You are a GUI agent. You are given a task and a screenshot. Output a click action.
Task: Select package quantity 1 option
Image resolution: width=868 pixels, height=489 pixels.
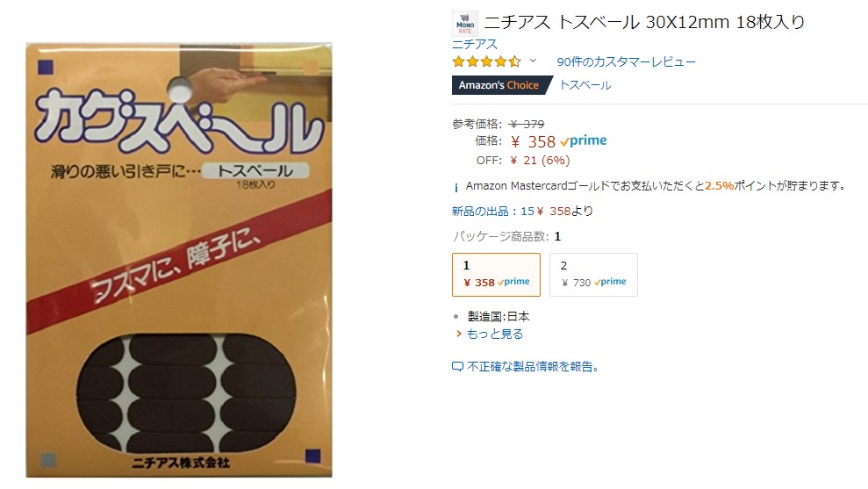(x=496, y=275)
